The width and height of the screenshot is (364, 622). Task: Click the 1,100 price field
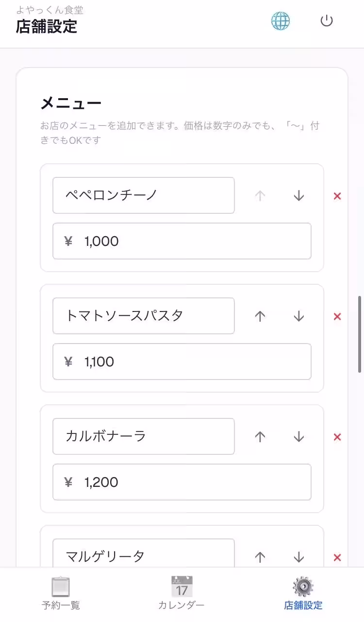click(182, 362)
